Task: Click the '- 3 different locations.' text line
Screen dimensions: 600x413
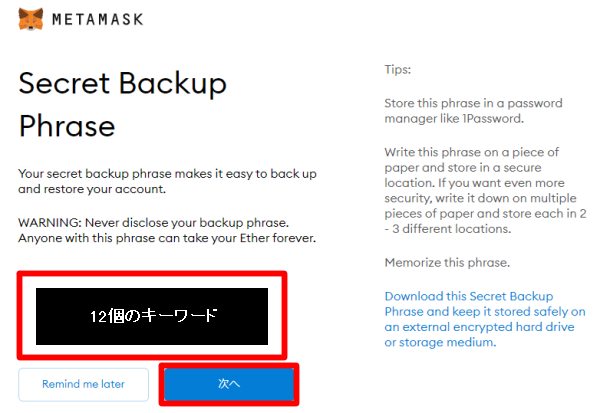Action: [448, 229]
